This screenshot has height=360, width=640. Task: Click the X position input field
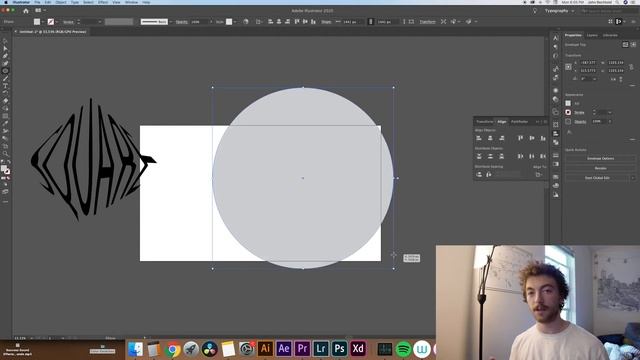point(588,63)
